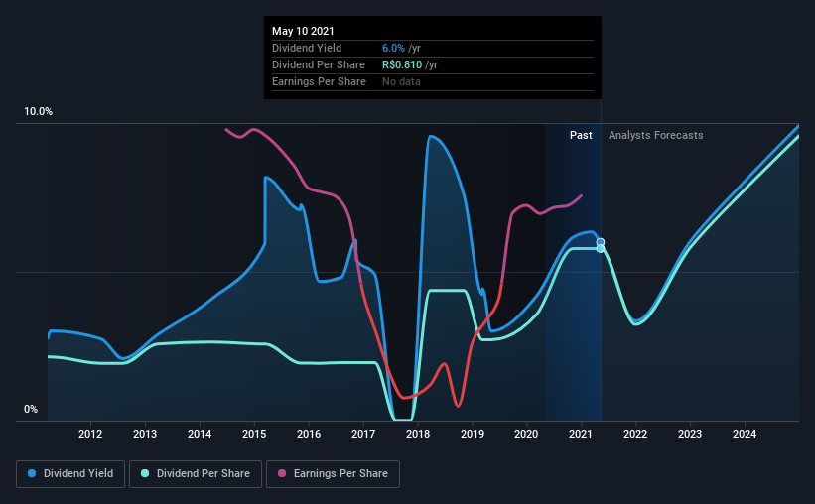Image resolution: width=815 pixels, height=504 pixels.
Task: Click the No data earnings value
Action: click(x=401, y=81)
